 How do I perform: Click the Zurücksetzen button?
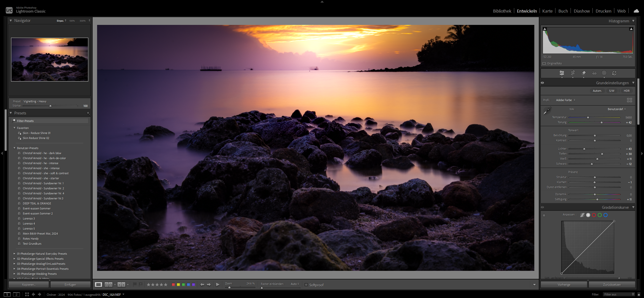[x=612, y=285]
